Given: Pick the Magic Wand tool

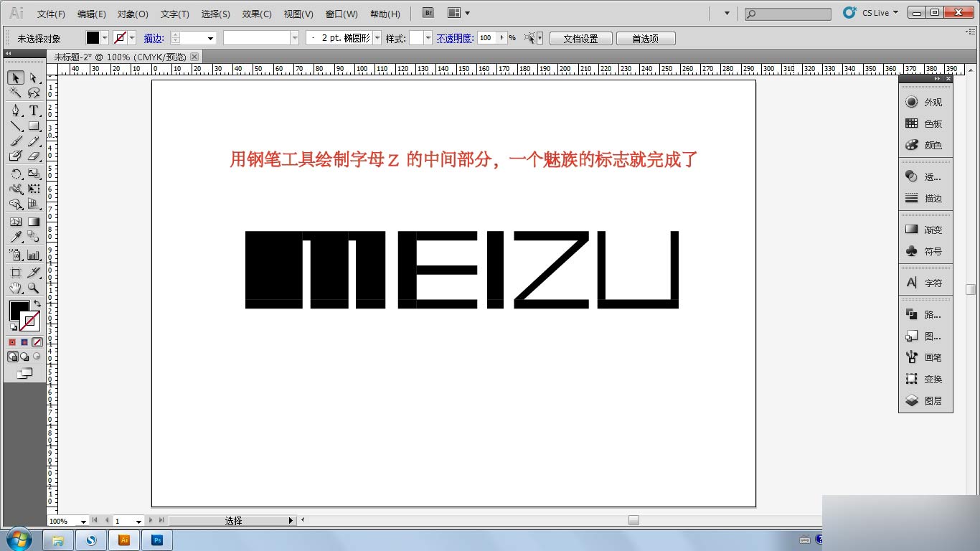Looking at the screenshot, I should (16, 93).
